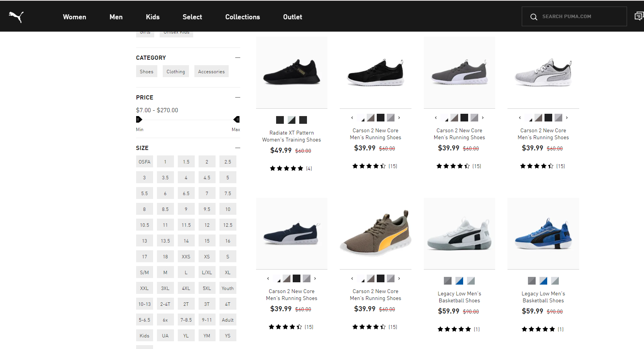
Task: Click the search magnifier icon
Action: tap(534, 17)
